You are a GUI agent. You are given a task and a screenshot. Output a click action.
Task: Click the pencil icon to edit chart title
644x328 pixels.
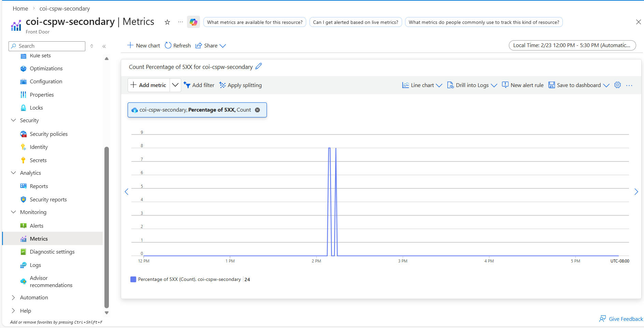click(259, 66)
